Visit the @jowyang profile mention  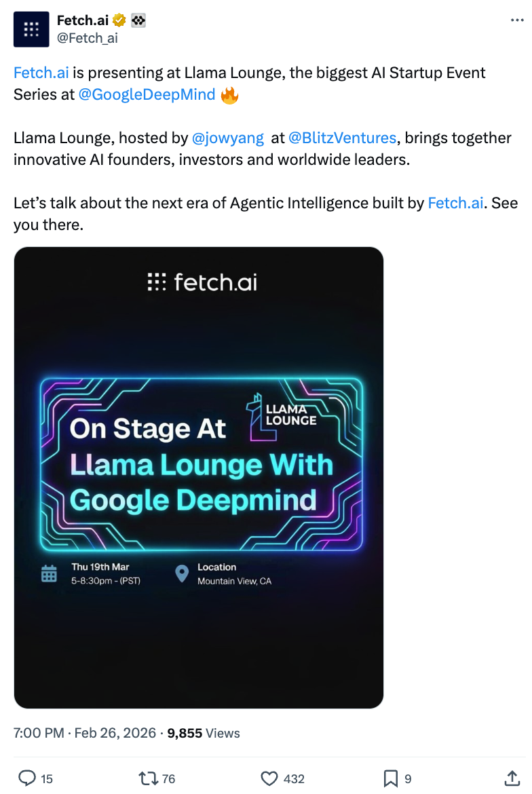tap(228, 138)
